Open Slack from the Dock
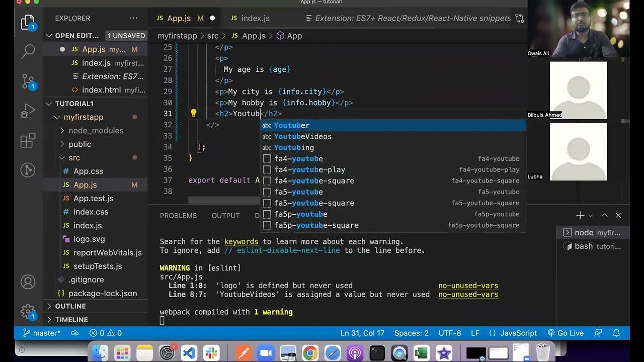 211,353
